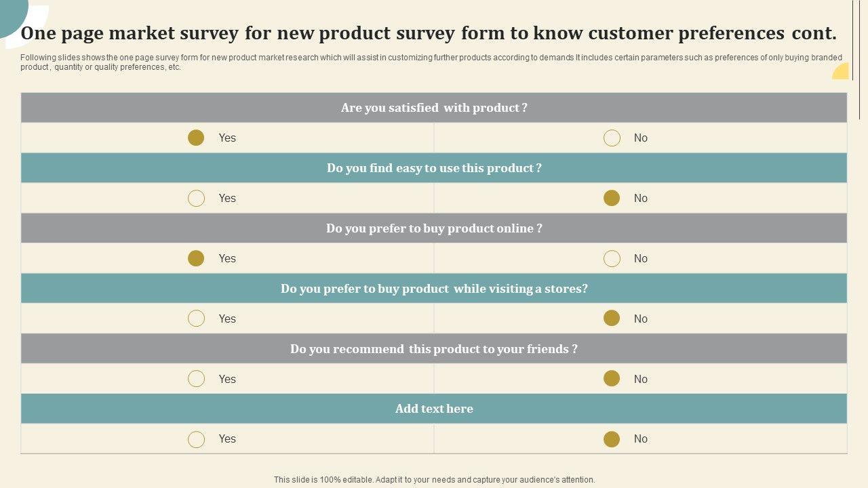
Task: Click the 'This slide is 100% editable' footer text
Action: (x=434, y=480)
